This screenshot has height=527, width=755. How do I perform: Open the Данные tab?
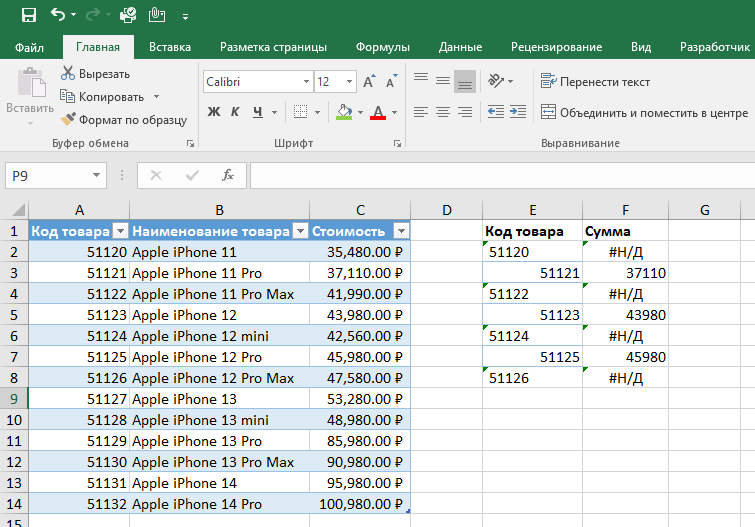[460, 47]
